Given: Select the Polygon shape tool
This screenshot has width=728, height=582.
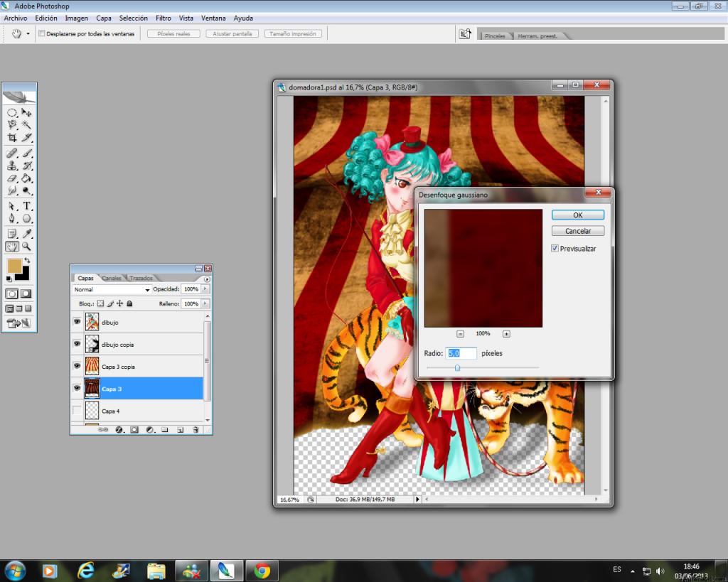Looking at the screenshot, I should coord(26,219).
